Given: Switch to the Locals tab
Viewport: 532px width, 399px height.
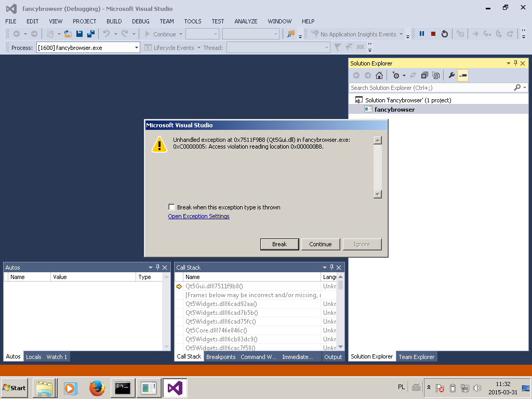Looking at the screenshot, I should point(34,356).
